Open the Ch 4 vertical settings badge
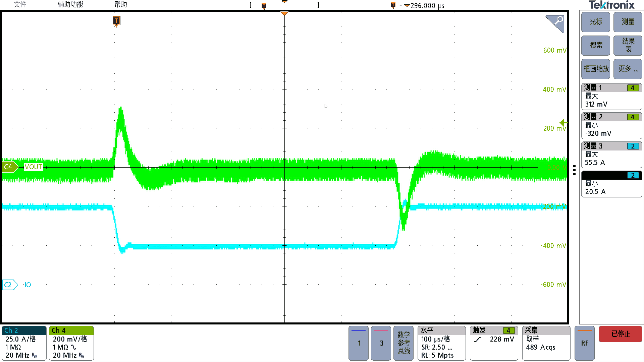 (x=71, y=343)
